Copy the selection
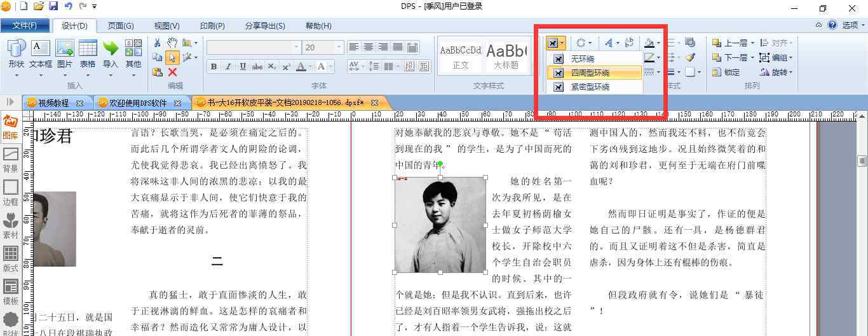 [158, 57]
